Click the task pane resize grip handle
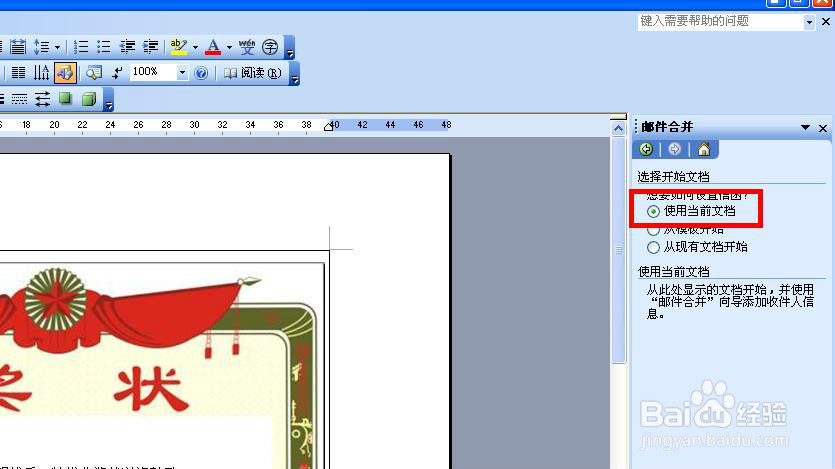Viewport: 835px width, 469px height. (635, 127)
